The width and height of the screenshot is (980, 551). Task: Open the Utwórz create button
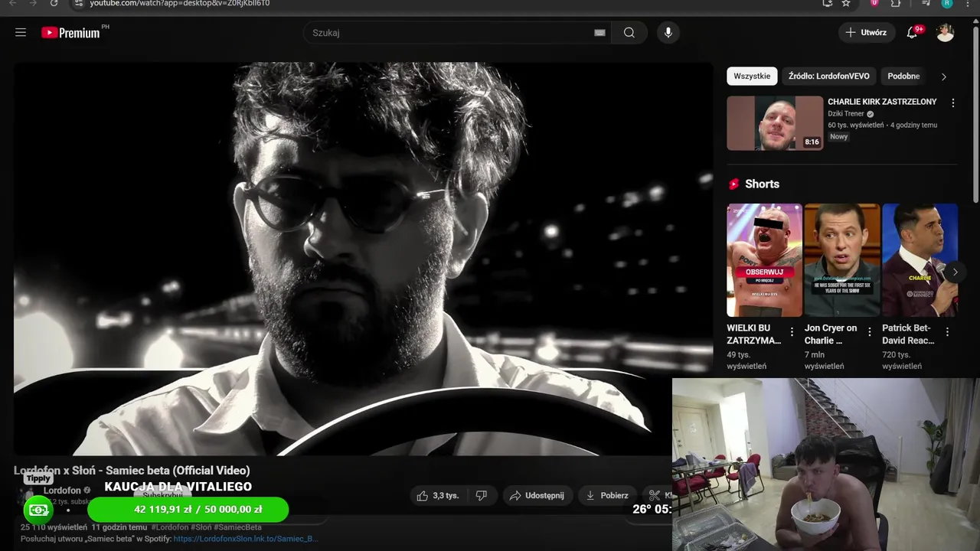click(866, 32)
